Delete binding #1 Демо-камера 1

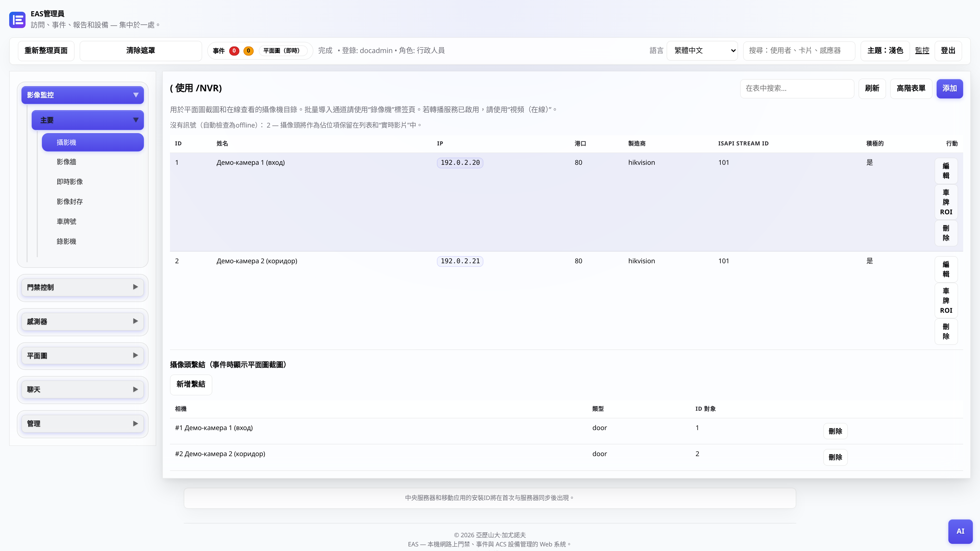835,431
